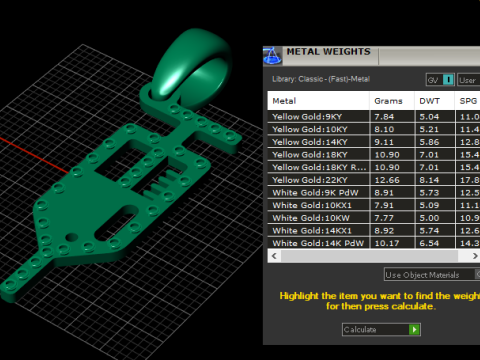Viewport: 480px width, 360px height.
Task: Click the 9.11 grams cell
Action: tap(392, 142)
